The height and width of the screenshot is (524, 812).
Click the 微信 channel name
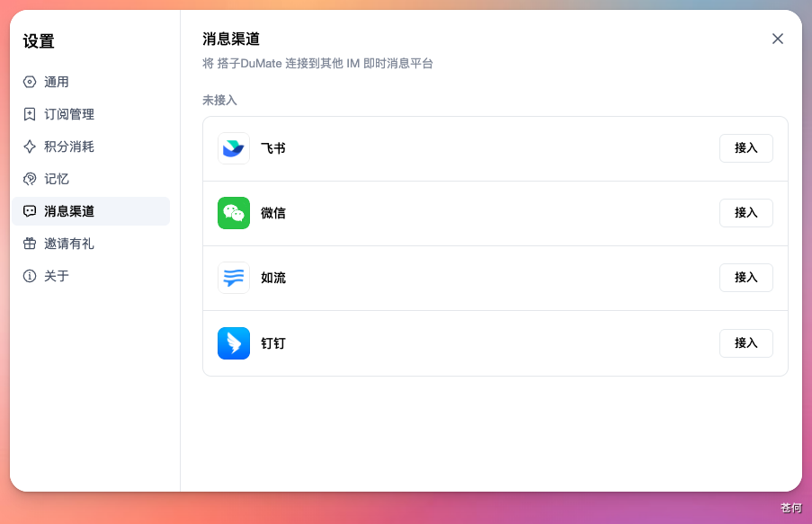pos(272,213)
